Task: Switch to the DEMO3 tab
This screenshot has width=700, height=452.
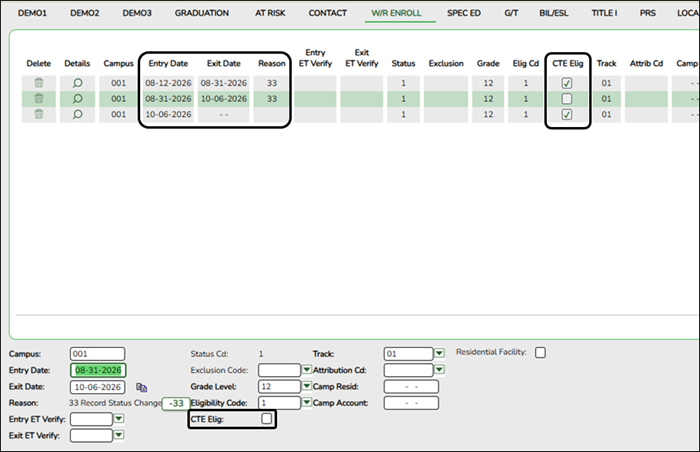Action: (x=137, y=13)
